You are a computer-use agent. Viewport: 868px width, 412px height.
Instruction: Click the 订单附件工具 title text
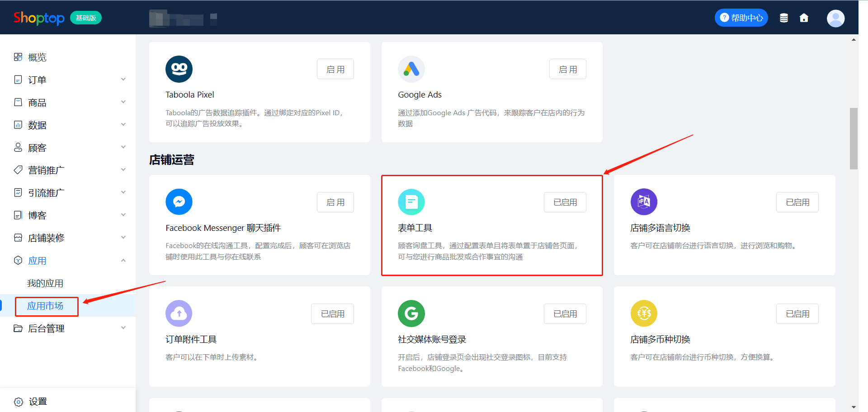point(191,339)
